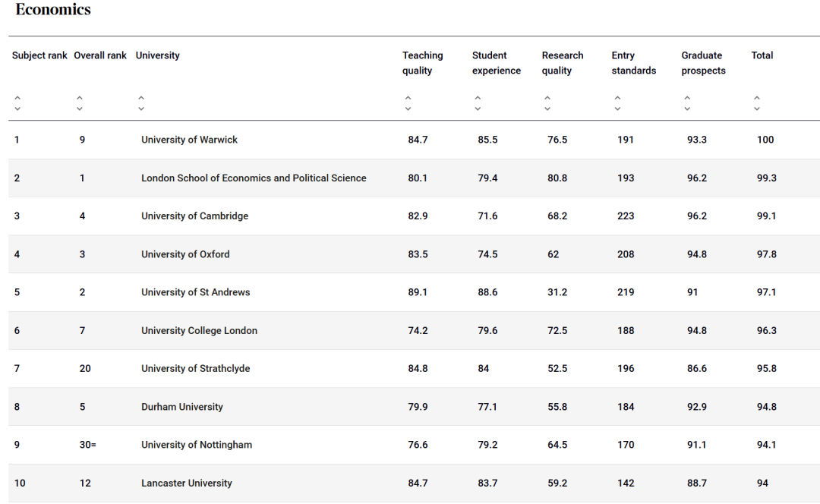Sort by Teaching quality arrows
820x504 pixels.
(x=408, y=103)
